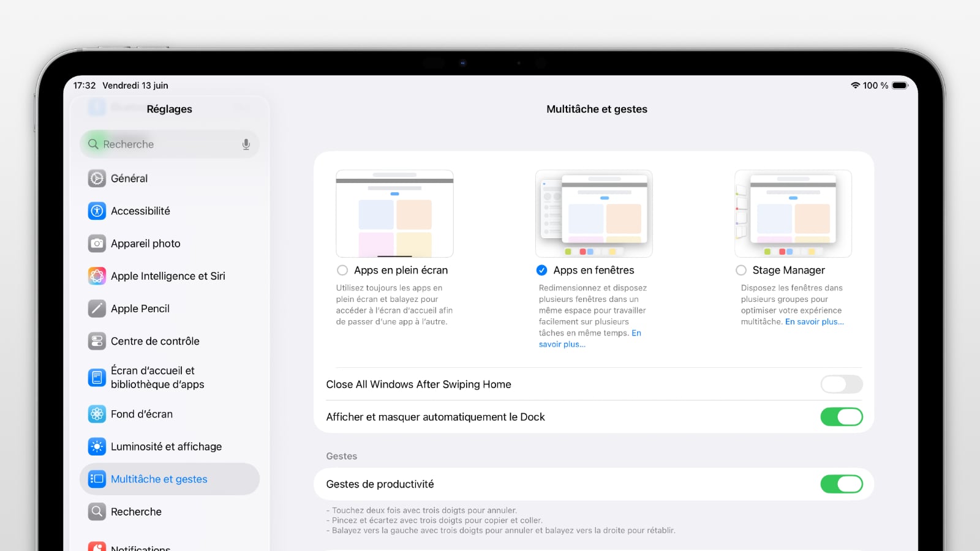
Task: Tap the Multitâche et gestes page title
Action: (x=597, y=109)
